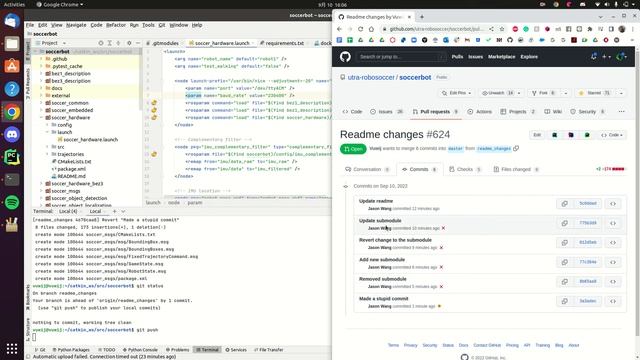
Task: Select opened file in PyCharm Project panel
Action: coord(101,43)
